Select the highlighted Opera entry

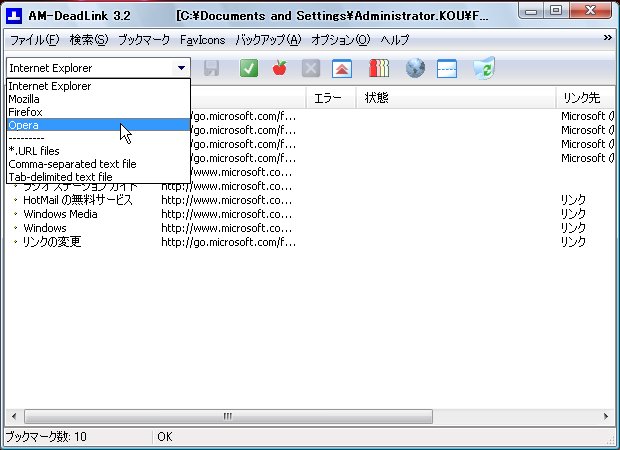(x=98, y=125)
